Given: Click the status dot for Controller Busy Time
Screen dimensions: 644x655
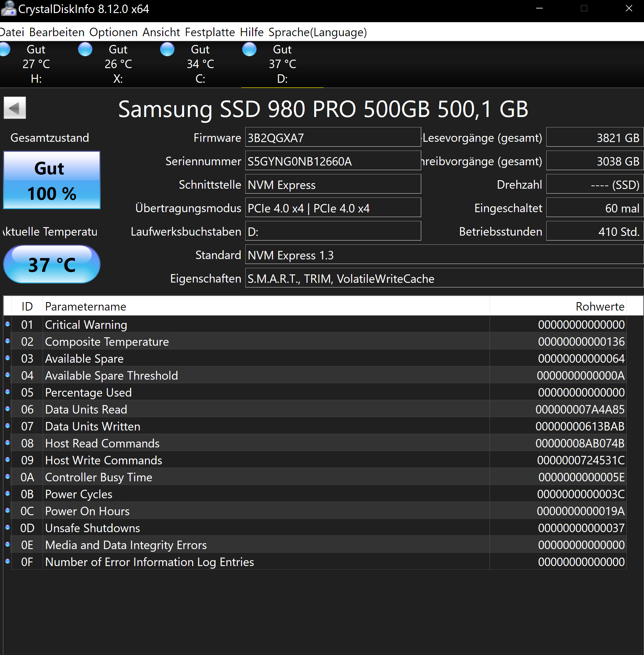Looking at the screenshot, I should point(7,476).
